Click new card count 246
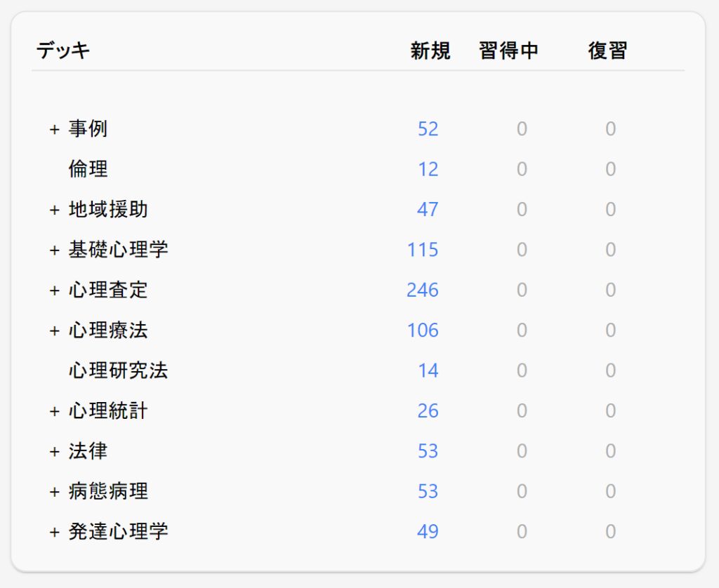This screenshot has width=719, height=588. click(x=422, y=290)
